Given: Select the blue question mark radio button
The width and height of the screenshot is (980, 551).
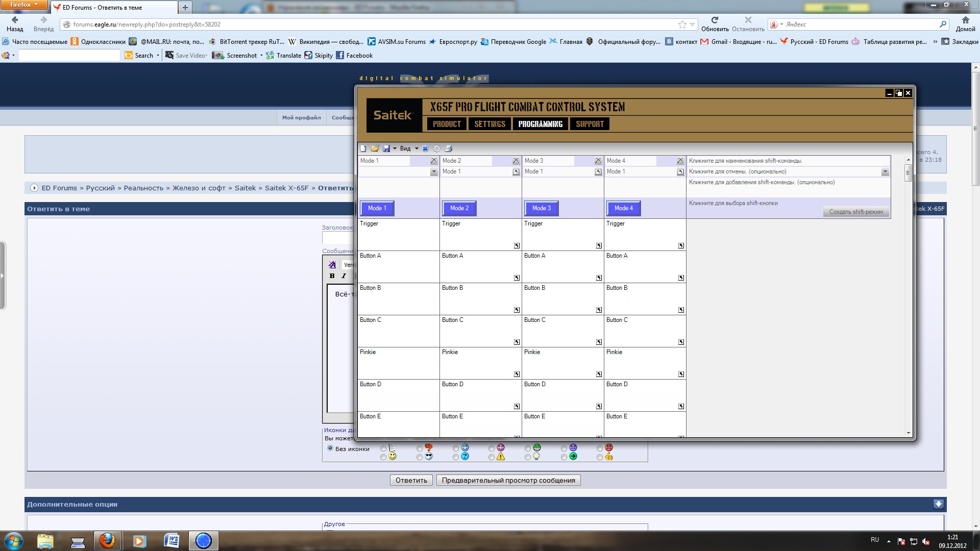Looking at the screenshot, I should (x=456, y=457).
